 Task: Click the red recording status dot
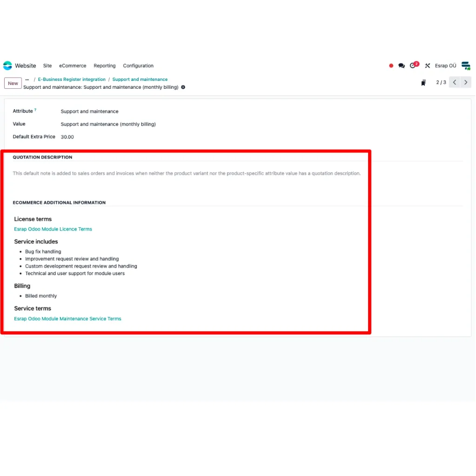point(391,66)
